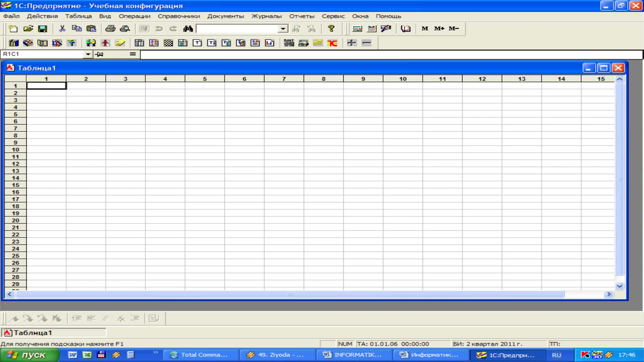Open the Отчеты menu

click(x=302, y=16)
